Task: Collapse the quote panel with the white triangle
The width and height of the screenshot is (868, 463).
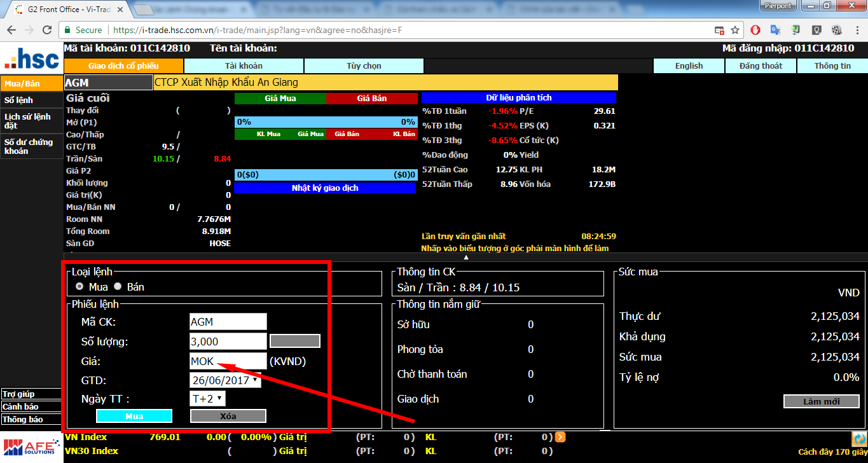Action: tap(466, 258)
